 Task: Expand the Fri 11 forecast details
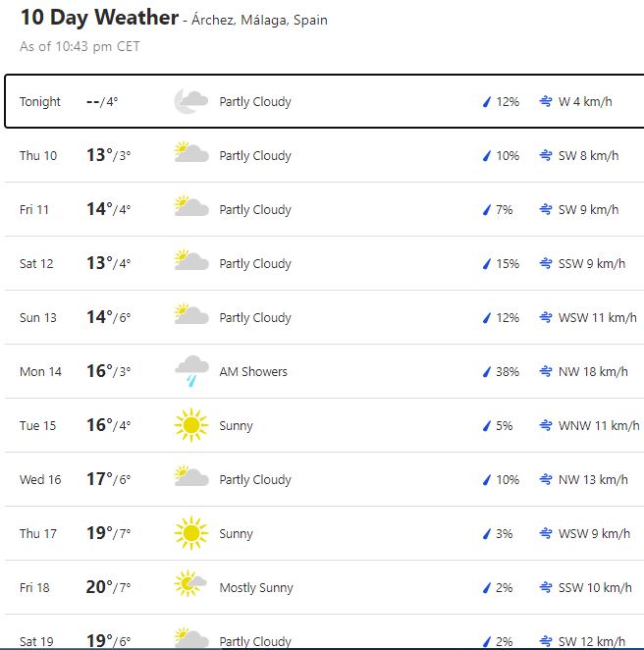click(324, 209)
